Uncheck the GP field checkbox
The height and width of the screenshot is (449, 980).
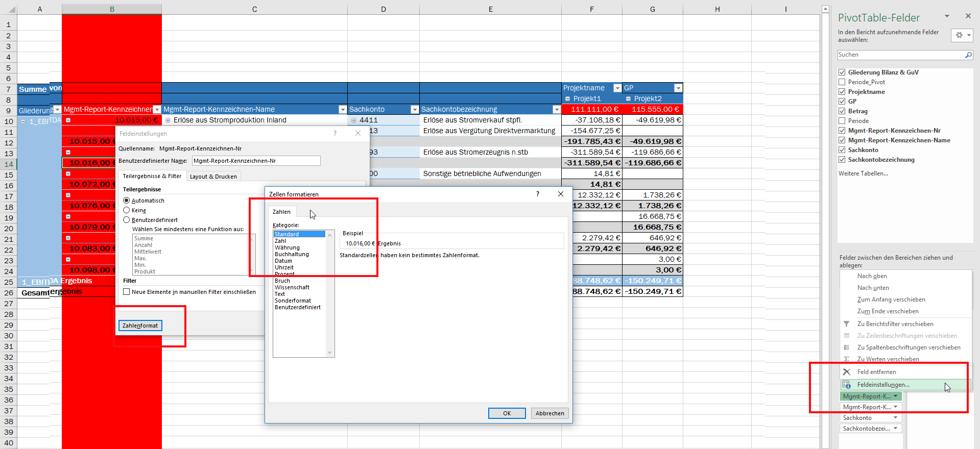coord(842,102)
